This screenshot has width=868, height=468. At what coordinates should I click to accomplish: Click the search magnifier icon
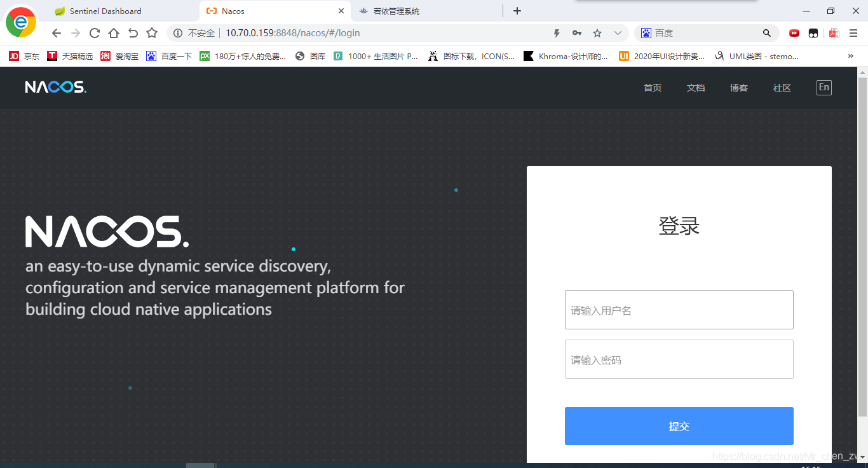pos(767,33)
